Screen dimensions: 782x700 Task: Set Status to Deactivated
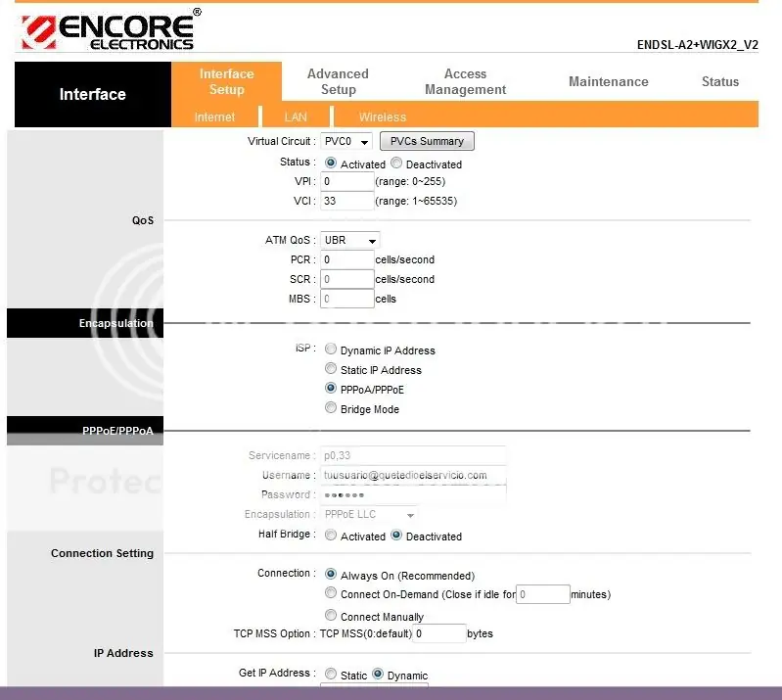[x=396, y=163]
